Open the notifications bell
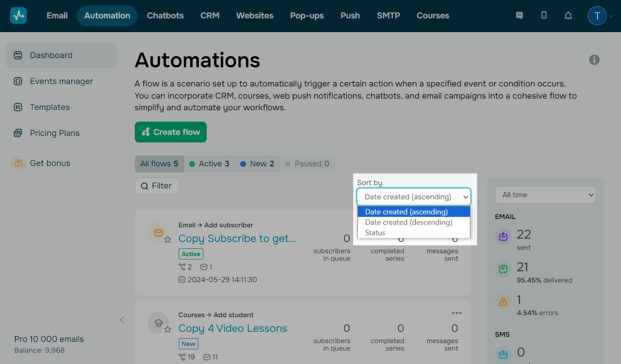 click(x=568, y=15)
